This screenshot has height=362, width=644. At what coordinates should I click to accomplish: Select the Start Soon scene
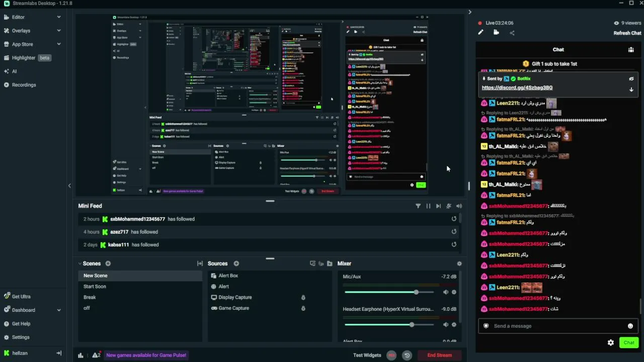(x=140, y=287)
